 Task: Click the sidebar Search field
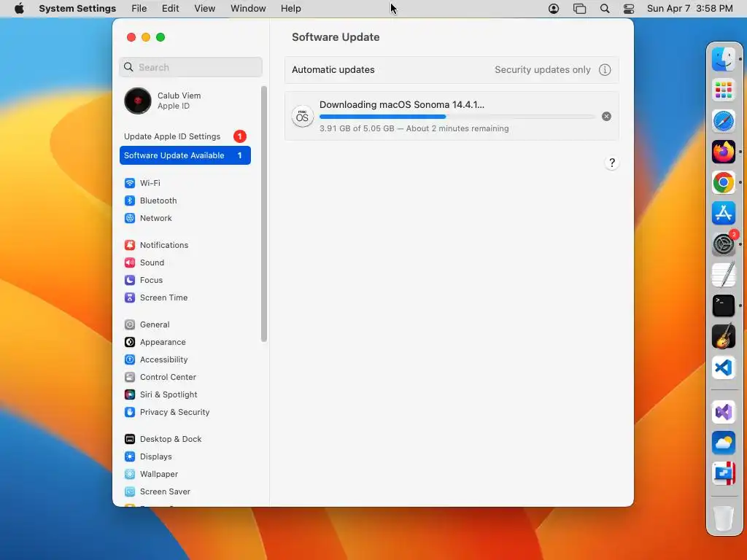[190, 67]
